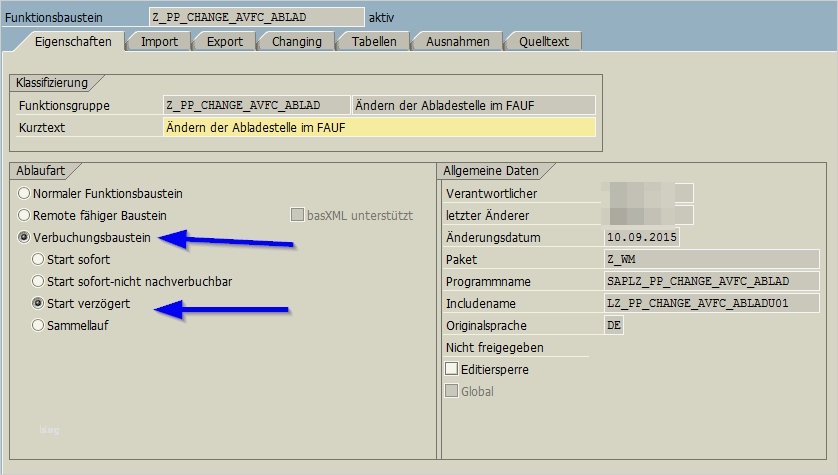Select Normaler Funktionsbaustein radio button
838x475 pixels.
24,193
